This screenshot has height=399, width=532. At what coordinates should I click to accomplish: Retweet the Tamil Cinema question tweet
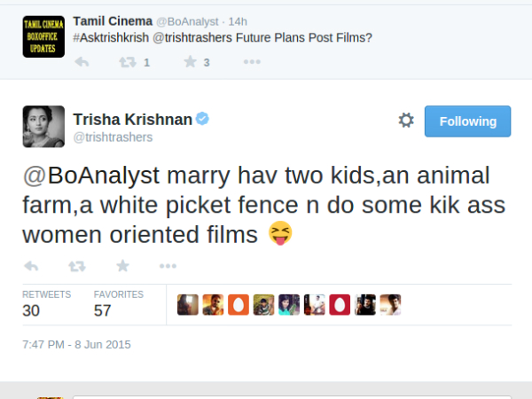pyautogui.click(x=128, y=62)
